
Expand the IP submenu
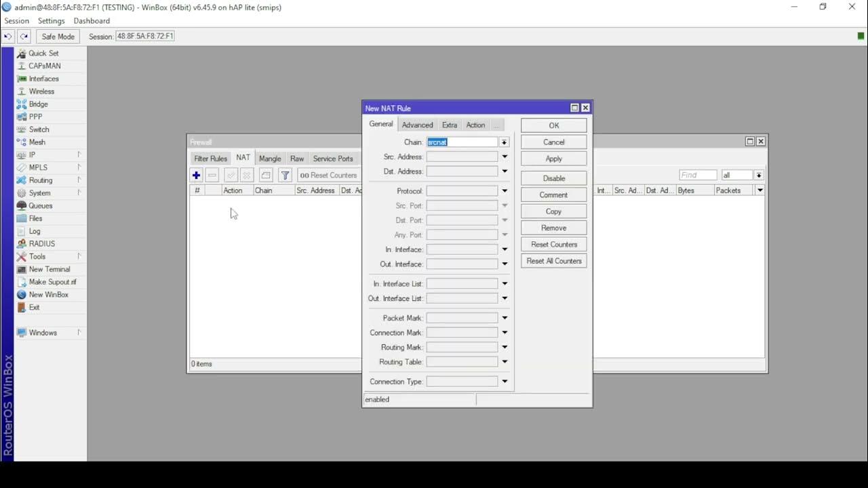click(79, 155)
